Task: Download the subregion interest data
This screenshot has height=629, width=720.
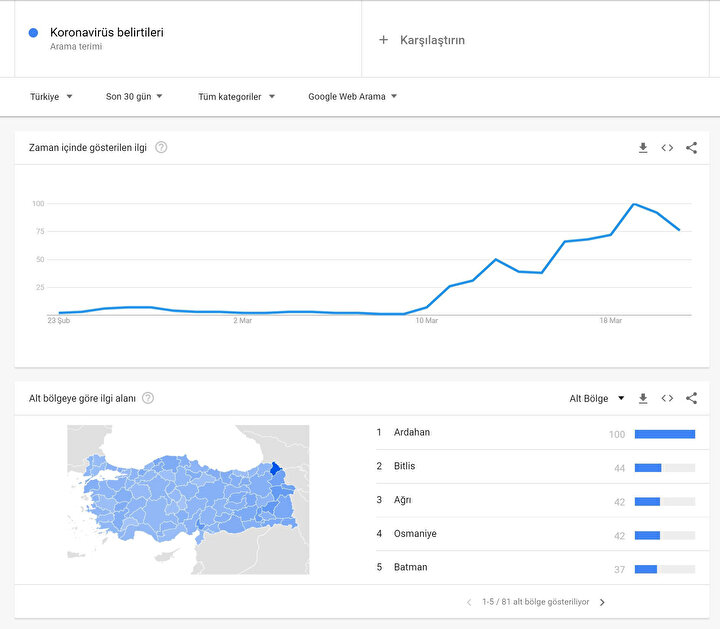Action: coord(643,398)
